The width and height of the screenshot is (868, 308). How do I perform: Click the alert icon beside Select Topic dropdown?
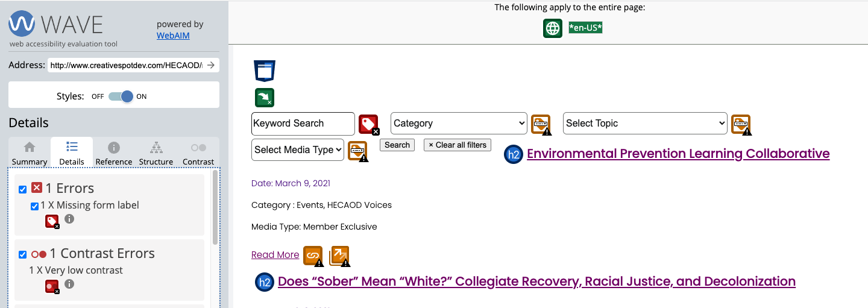coord(741,125)
